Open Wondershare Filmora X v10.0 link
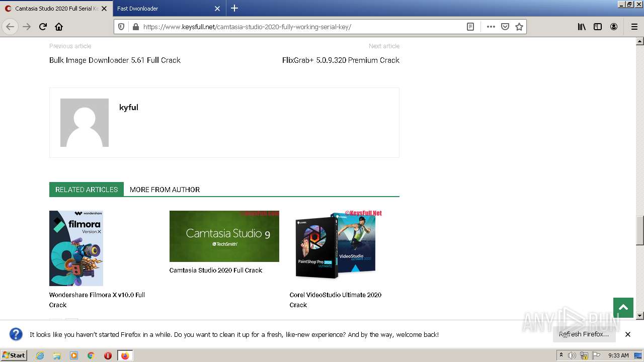 coord(97,300)
